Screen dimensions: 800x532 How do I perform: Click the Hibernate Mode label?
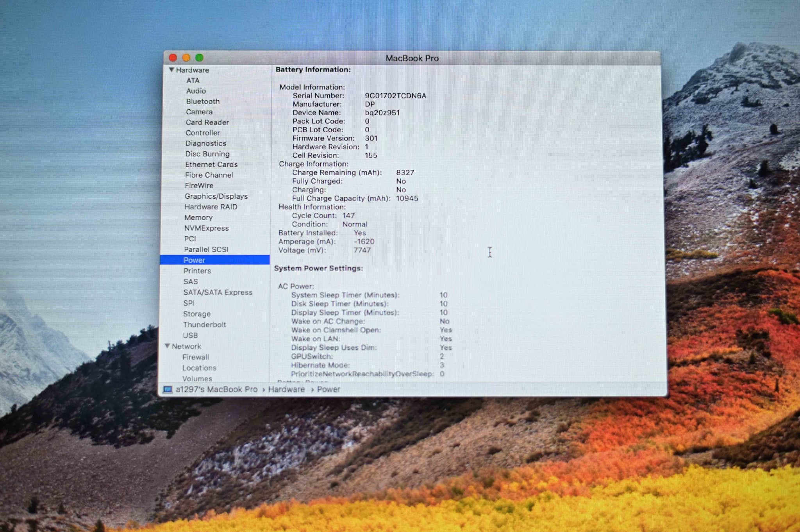320,365
